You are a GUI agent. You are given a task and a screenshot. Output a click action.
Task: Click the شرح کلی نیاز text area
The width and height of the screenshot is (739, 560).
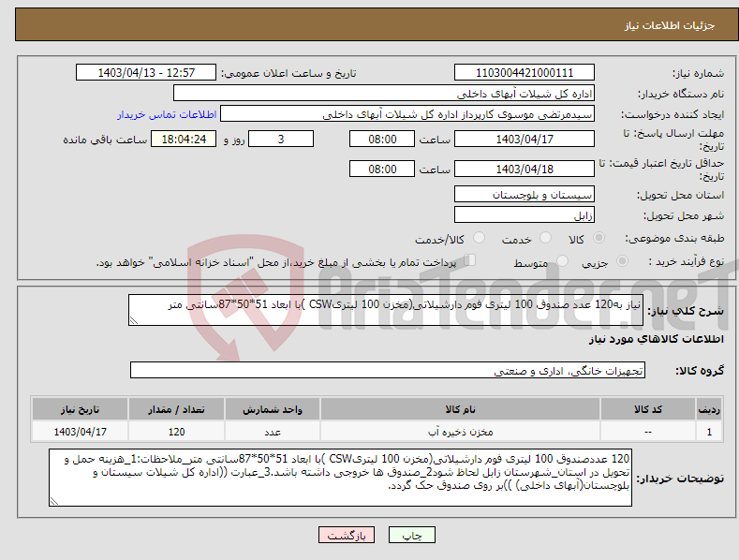[x=386, y=310]
